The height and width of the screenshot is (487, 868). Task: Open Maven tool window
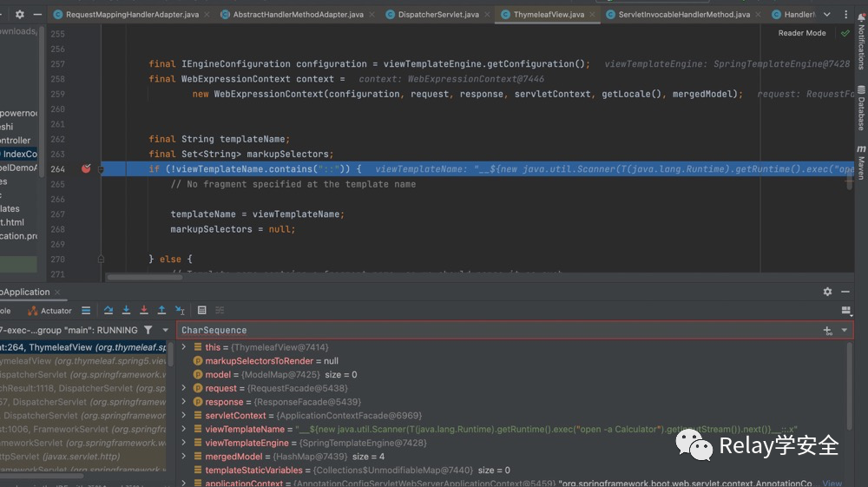[861, 162]
